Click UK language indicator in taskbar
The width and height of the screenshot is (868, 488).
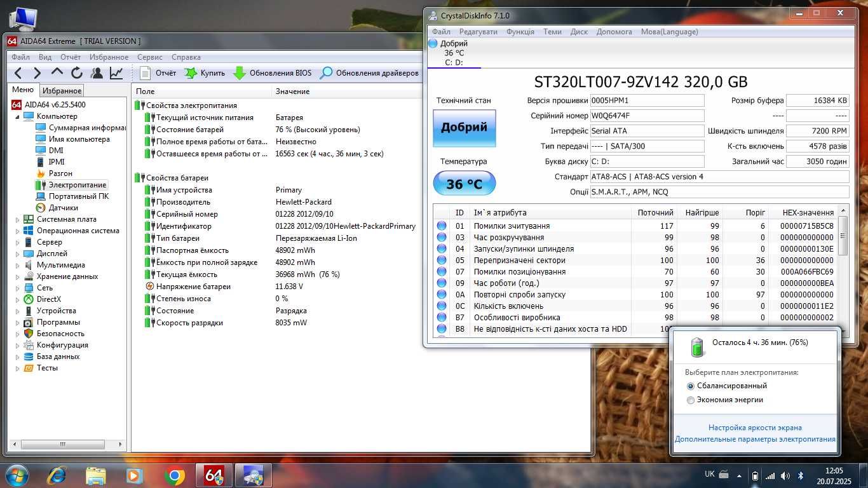coord(710,474)
